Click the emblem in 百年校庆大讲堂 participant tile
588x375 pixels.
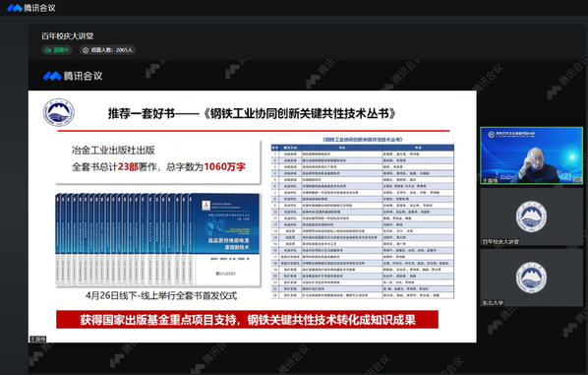pos(531,217)
